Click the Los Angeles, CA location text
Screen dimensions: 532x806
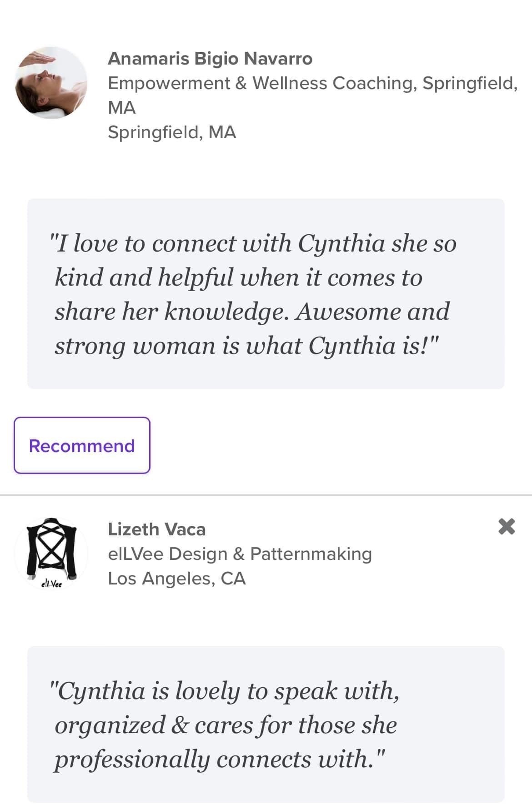[x=176, y=579]
